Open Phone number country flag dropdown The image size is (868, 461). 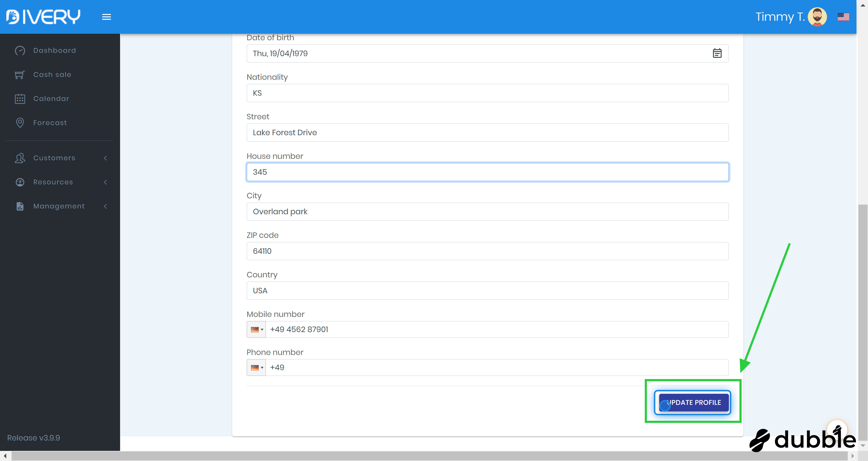(257, 367)
